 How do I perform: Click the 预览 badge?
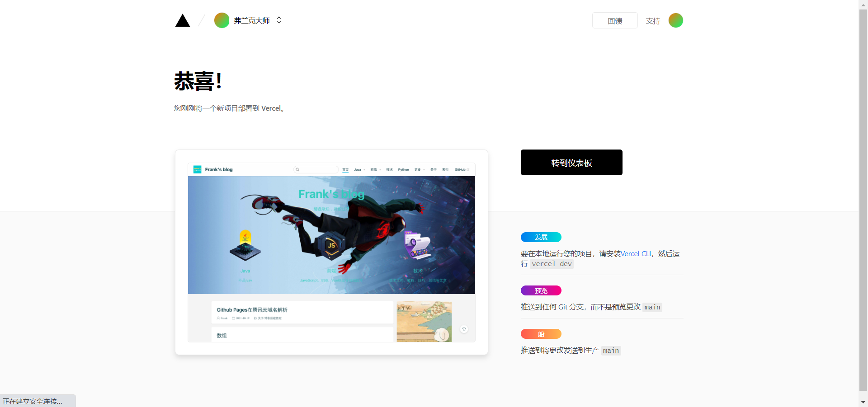click(x=541, y=290)
